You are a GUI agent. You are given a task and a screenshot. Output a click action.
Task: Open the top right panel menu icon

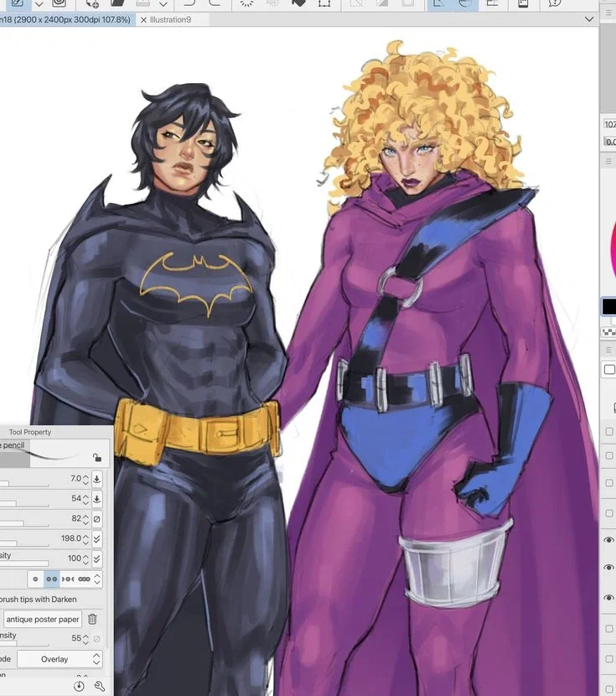608,13
